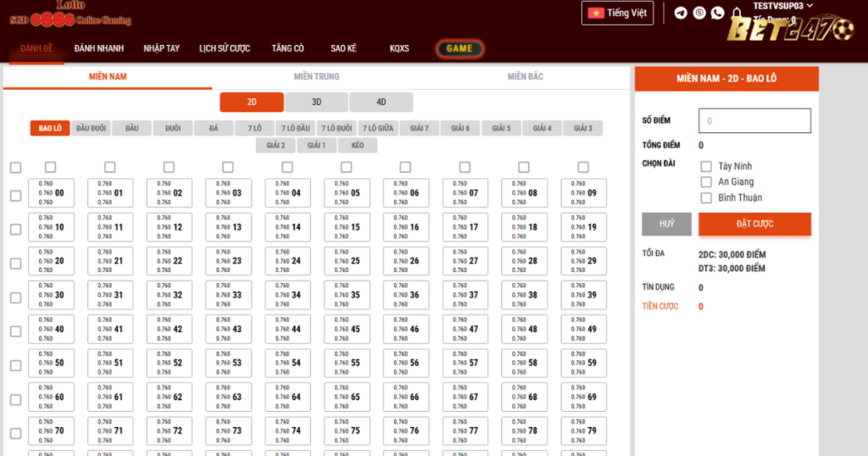Choose the 7 LÔ GIỮA bet type
Screen dimensions: 868x456
click(378, 128)
